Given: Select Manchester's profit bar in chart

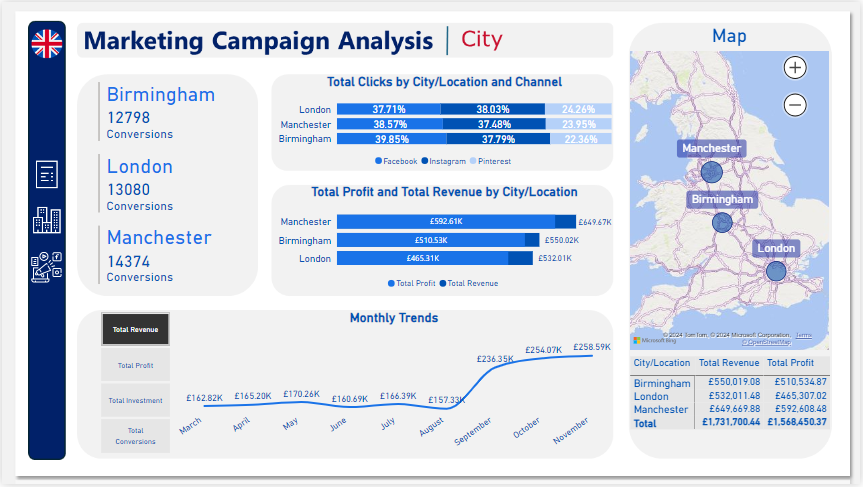Looking at the screenshot, I should point(445,222).
